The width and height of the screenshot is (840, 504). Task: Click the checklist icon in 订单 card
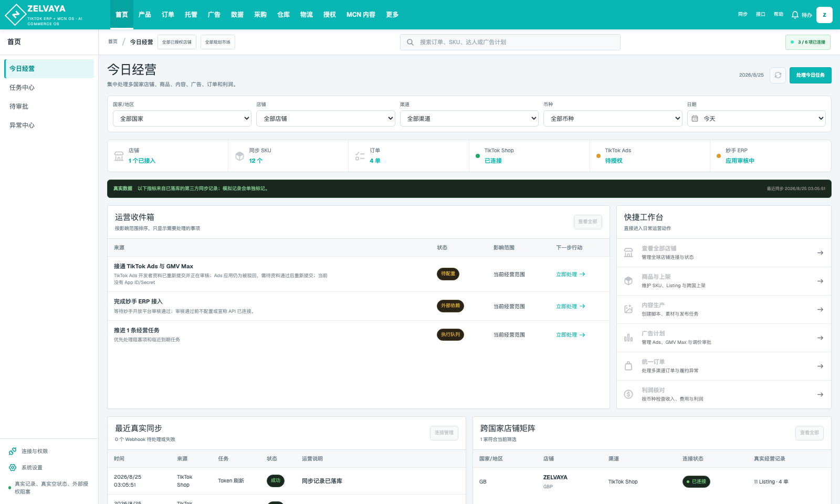point(360,156)
